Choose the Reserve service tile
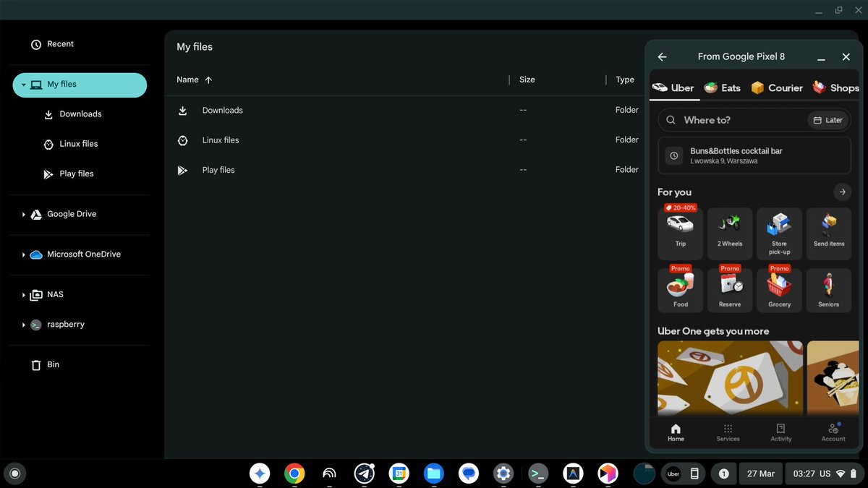 (730, 290)
